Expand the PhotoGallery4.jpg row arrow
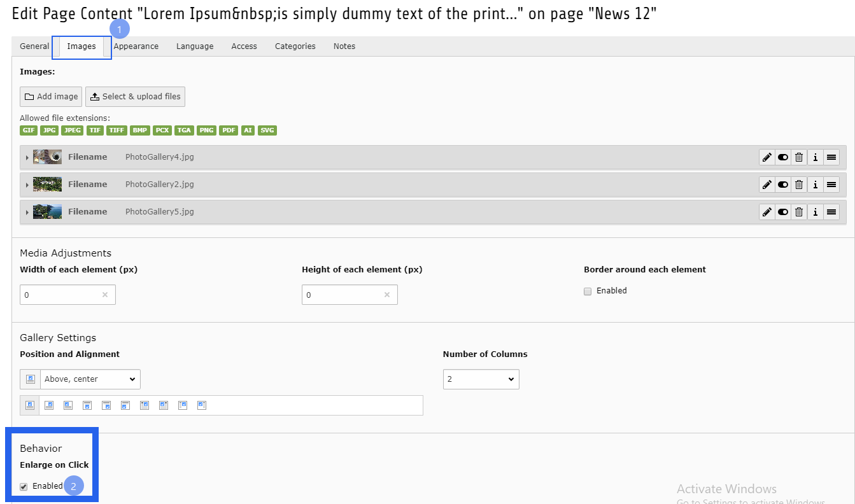 point(27,157)
